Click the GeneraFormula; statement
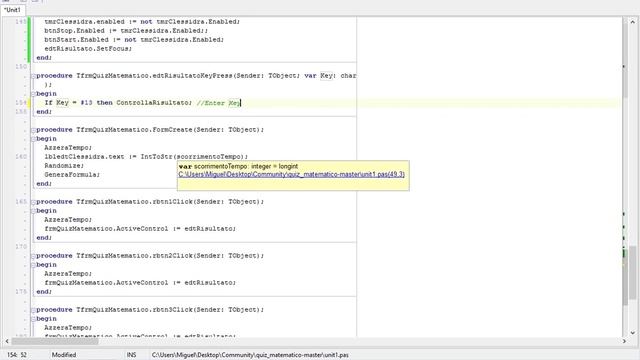This screenshot has width=640, height=360. point(72,175)
